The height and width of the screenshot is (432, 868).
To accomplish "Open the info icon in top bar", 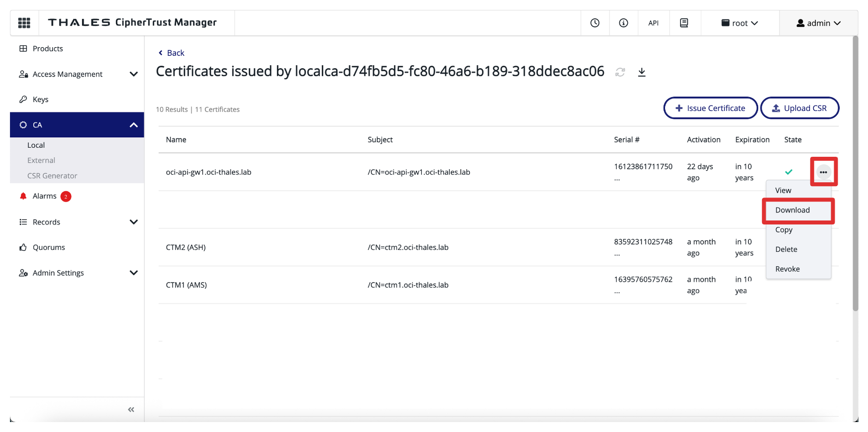I will click(623, 23).
